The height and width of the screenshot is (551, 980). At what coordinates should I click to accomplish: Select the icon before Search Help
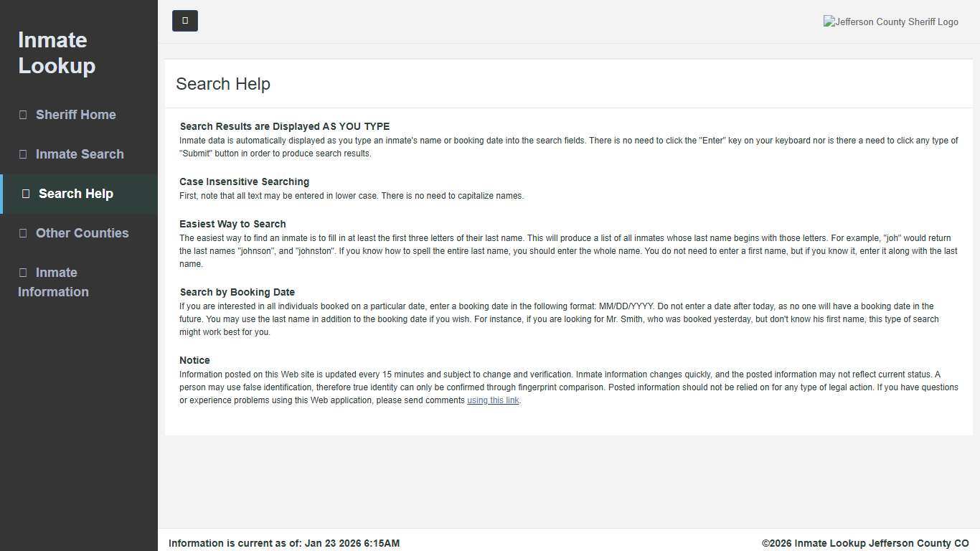point(26,194)
